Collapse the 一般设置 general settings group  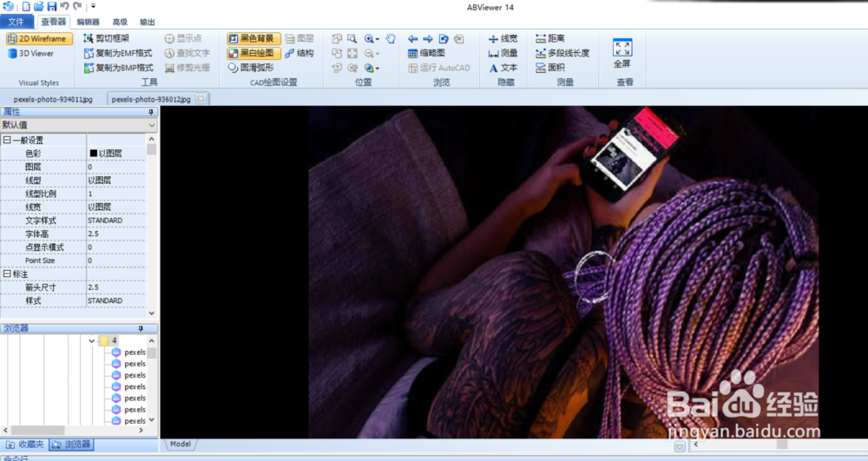click(7, 140)
